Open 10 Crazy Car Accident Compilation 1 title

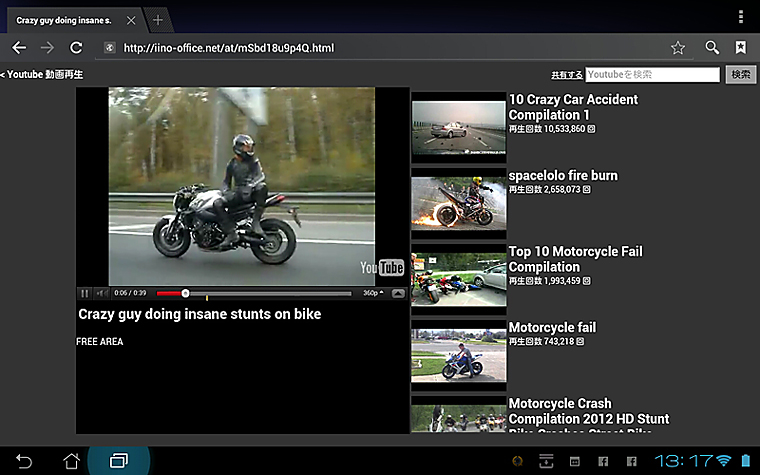(x=573, y=107)
